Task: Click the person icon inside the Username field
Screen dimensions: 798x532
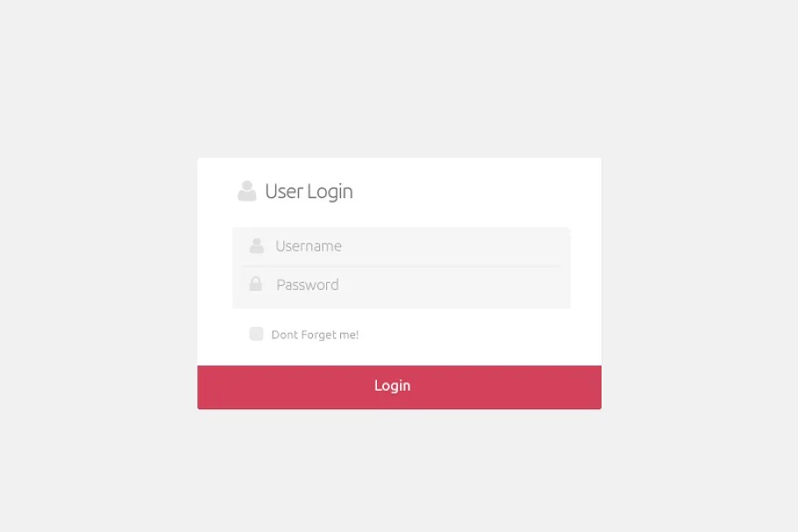Action: 256,245
